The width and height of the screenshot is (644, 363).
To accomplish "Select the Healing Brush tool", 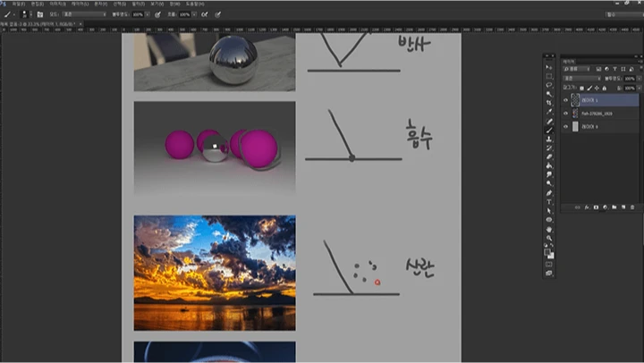I will [x=549, y=121].
